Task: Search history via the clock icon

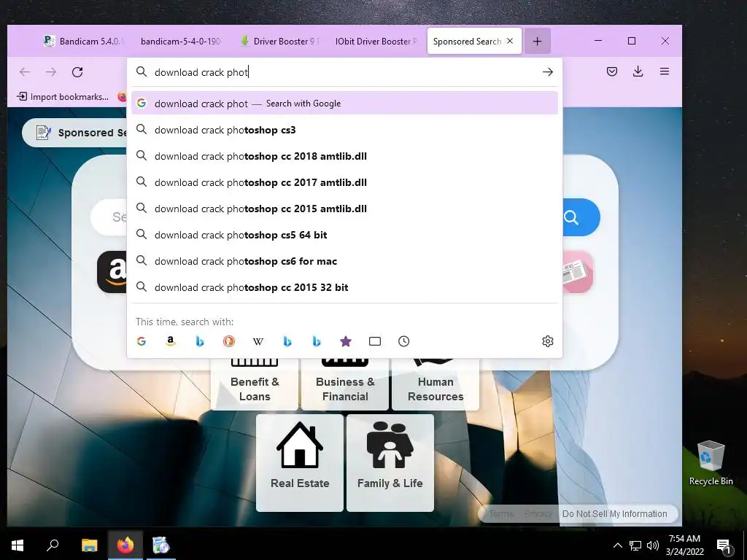Action: click(403, 341)
